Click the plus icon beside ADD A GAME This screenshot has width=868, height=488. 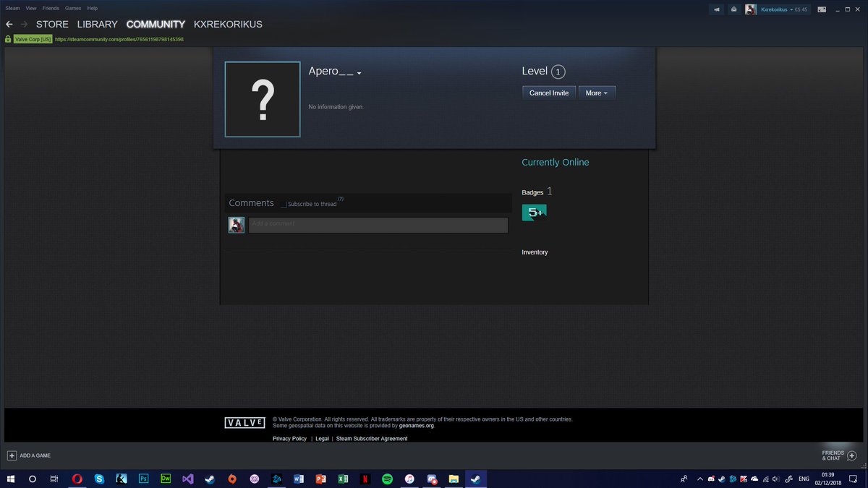click(12, 455)
